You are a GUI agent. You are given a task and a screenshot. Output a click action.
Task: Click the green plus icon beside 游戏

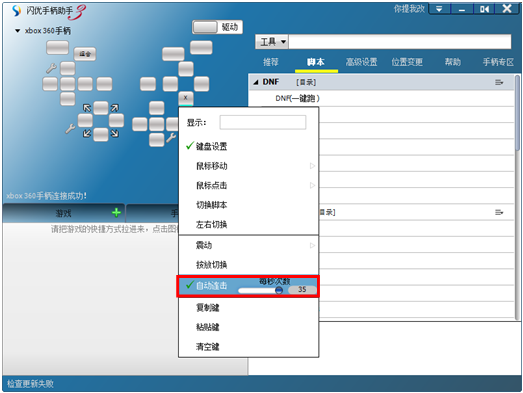point(116,213)
